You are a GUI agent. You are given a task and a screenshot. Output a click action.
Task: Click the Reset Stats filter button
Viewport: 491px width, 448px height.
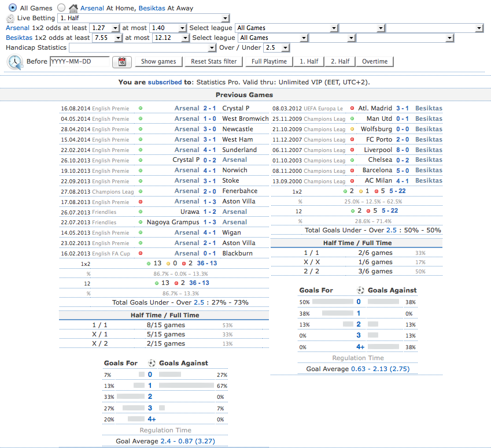pos(214,62)
